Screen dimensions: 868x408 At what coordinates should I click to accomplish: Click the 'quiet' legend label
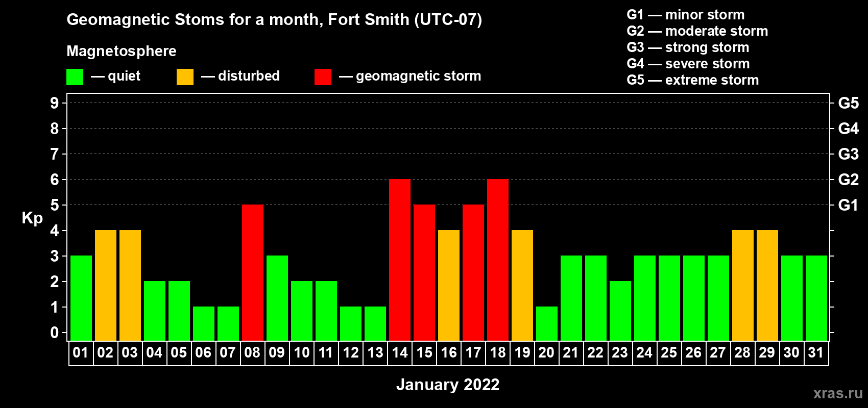(124, 76)
